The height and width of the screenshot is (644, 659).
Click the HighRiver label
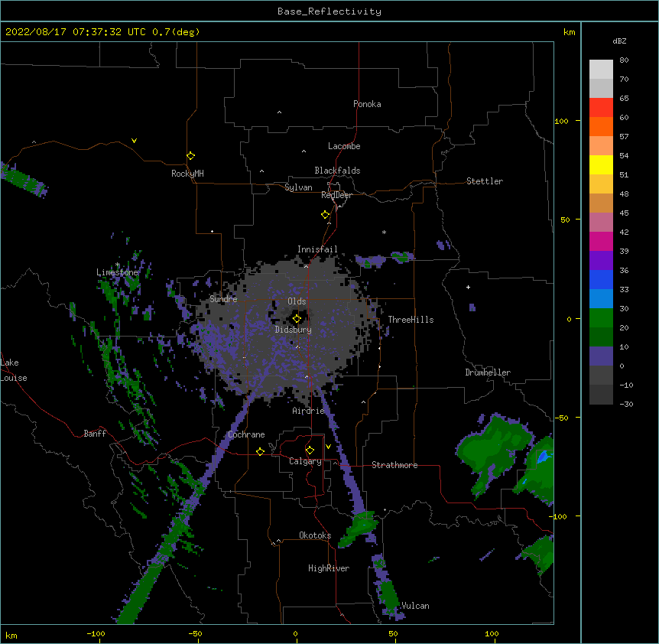329,568
